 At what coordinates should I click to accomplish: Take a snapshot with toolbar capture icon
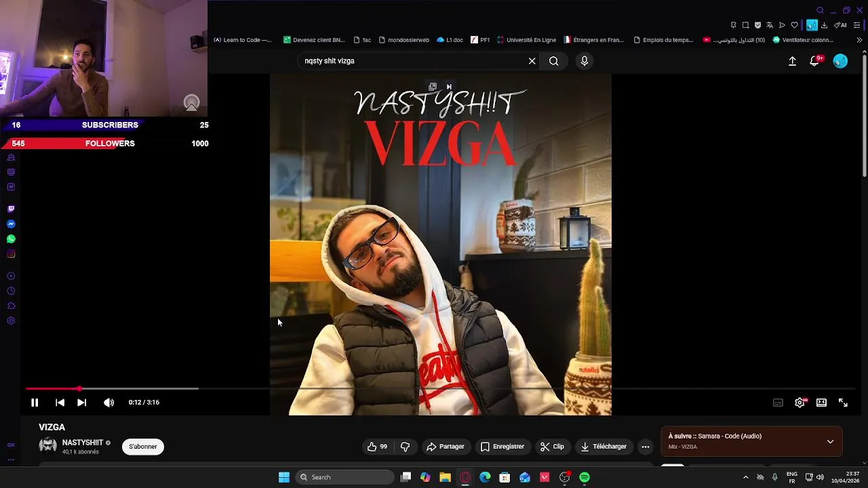click(745, 25)
